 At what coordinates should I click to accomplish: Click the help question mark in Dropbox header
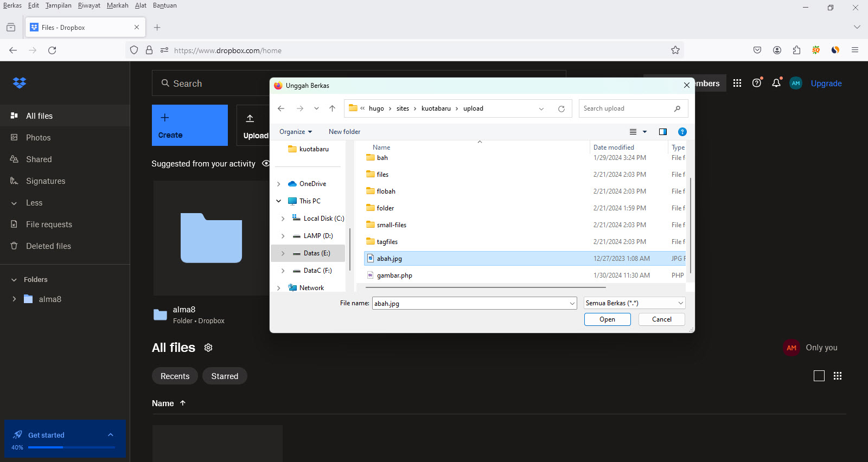(x=757, y=83)
